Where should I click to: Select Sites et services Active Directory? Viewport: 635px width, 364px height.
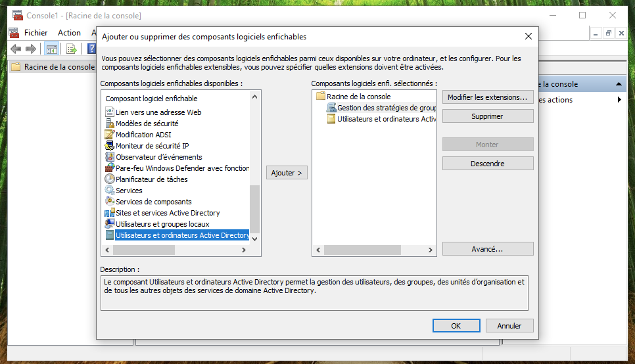coord(168,213)
